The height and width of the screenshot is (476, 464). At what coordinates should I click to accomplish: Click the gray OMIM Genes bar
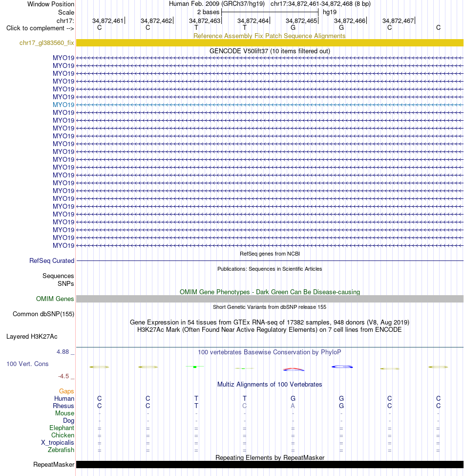270,299
